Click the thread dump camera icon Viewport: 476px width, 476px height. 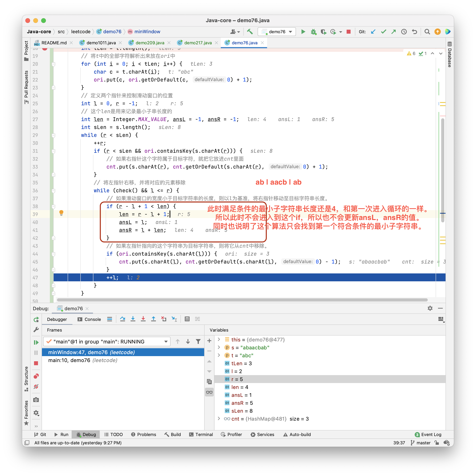click(36, 399)
